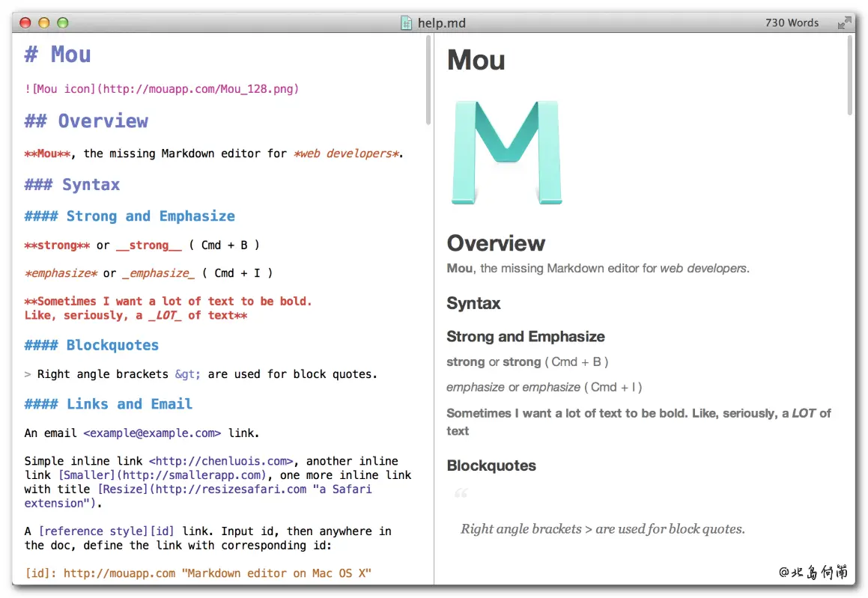Click the fullscreen arrows icon in title bar

(843, 22)
